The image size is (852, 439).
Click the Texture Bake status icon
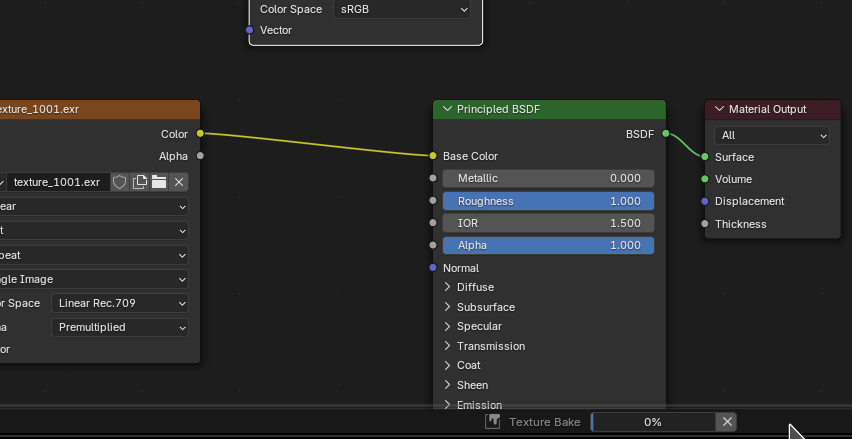493,422
